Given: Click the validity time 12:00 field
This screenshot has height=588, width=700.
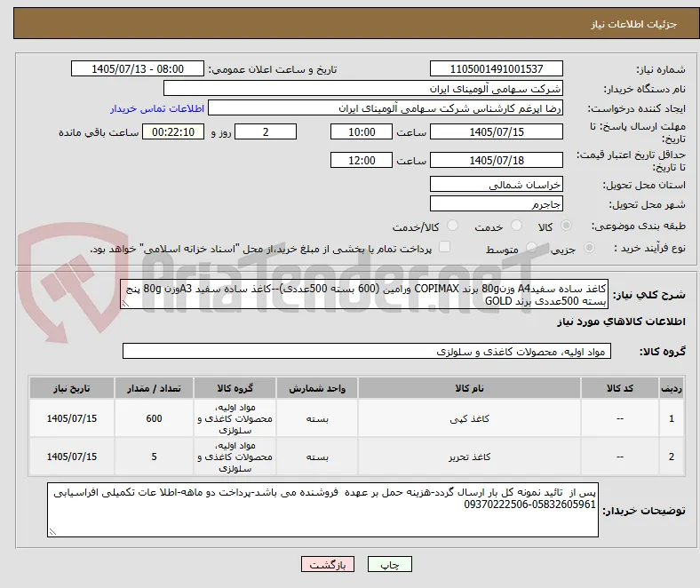Looking at the screenshot, I should [x=362, y=160].
